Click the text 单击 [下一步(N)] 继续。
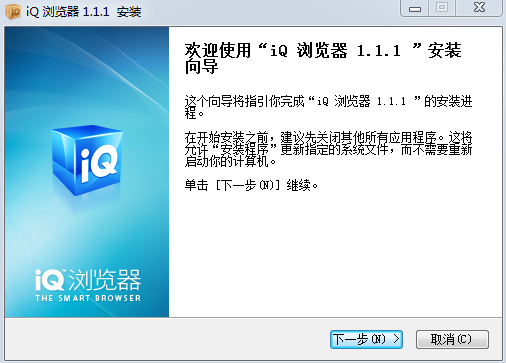Screen dimensions: 506x363 [x=251, y=185]
